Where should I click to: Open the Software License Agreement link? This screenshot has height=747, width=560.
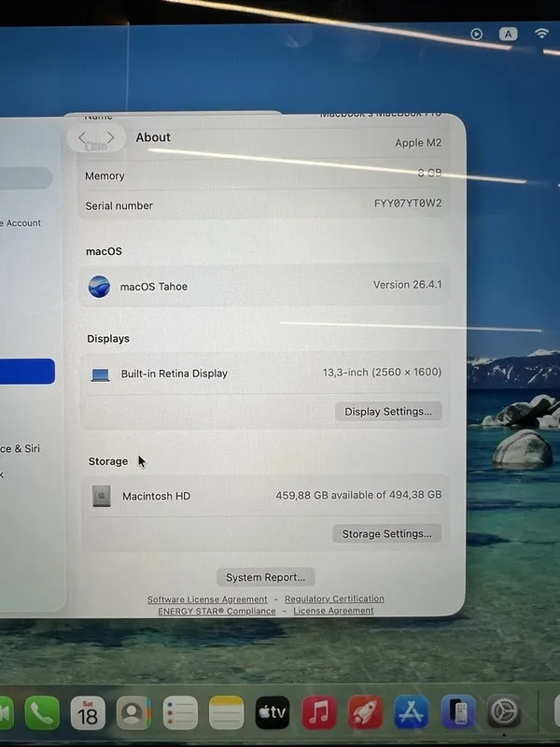(x=207, y=599)
